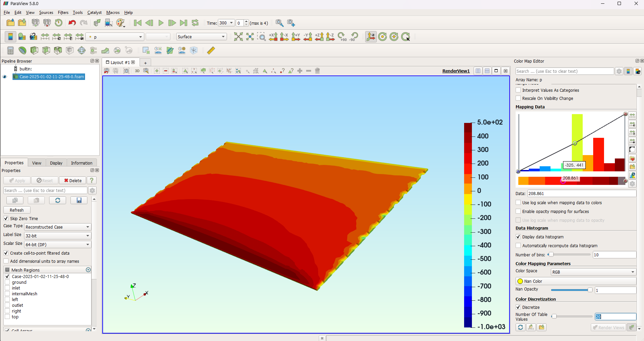Click the Slice filter icon
Screen dimensions: 644x341
coord(46,50)
